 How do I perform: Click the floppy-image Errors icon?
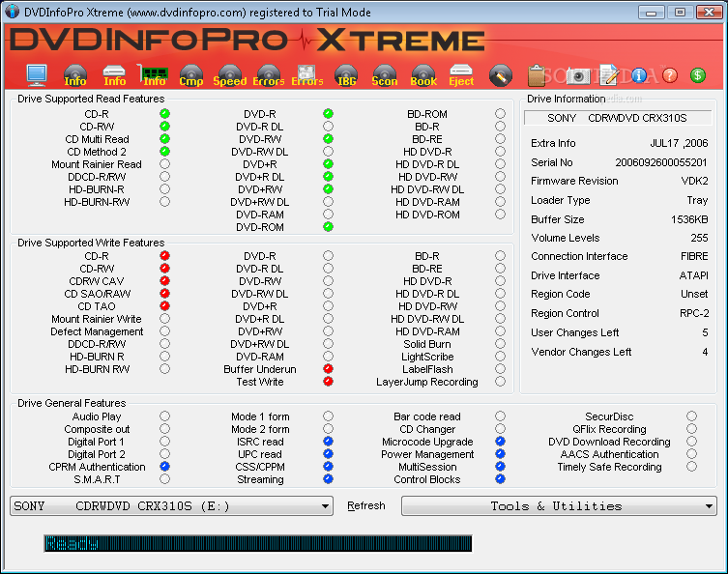[306, 75]
